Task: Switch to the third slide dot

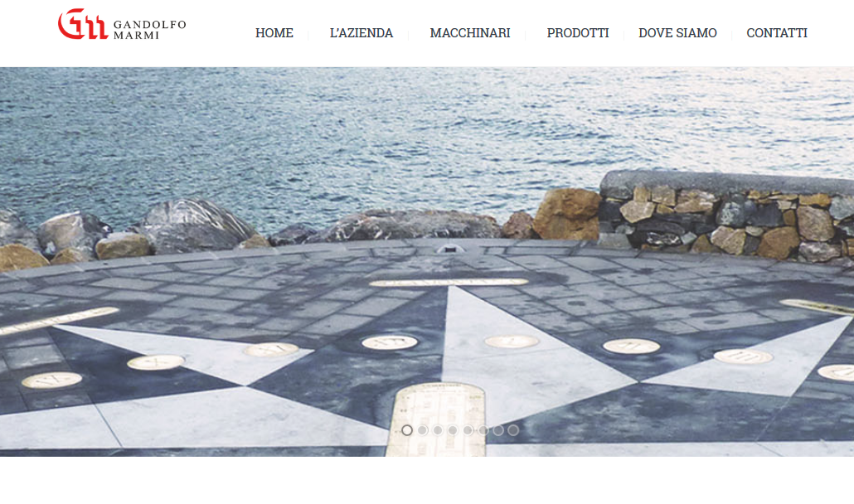Action: tap(437, 430)
